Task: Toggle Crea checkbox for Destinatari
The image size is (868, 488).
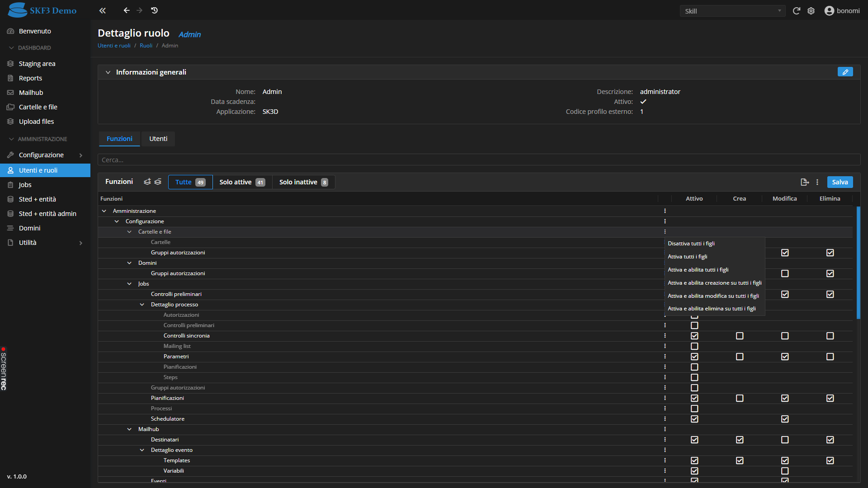Action: (x=740, y=440)
